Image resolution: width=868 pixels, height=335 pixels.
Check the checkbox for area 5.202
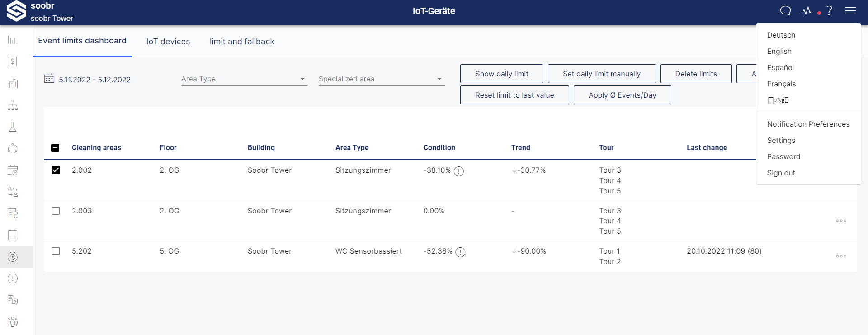(56, 251)
